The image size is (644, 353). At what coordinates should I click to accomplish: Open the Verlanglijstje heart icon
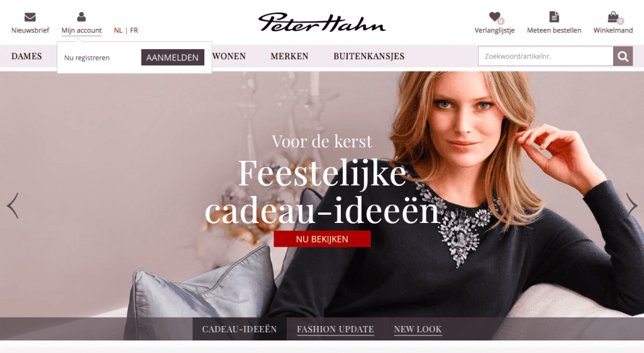[x=495, y=17]
